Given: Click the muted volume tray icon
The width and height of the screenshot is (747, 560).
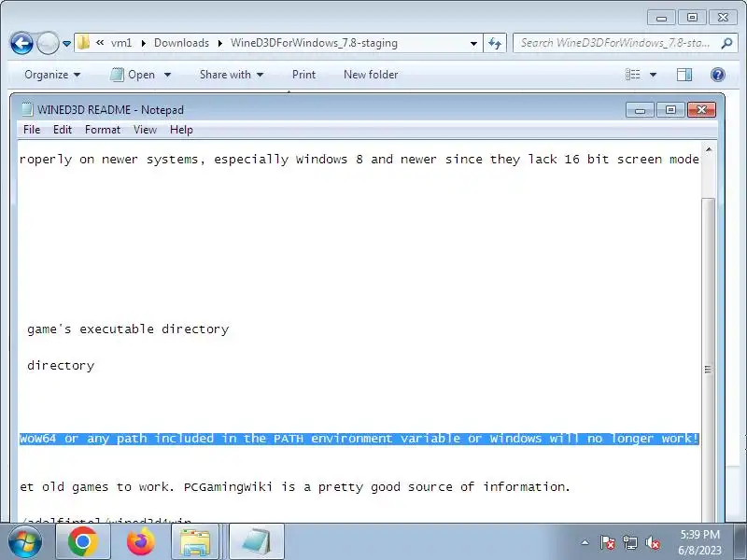Looking at the screenshot, I should (x=652, y=542).
